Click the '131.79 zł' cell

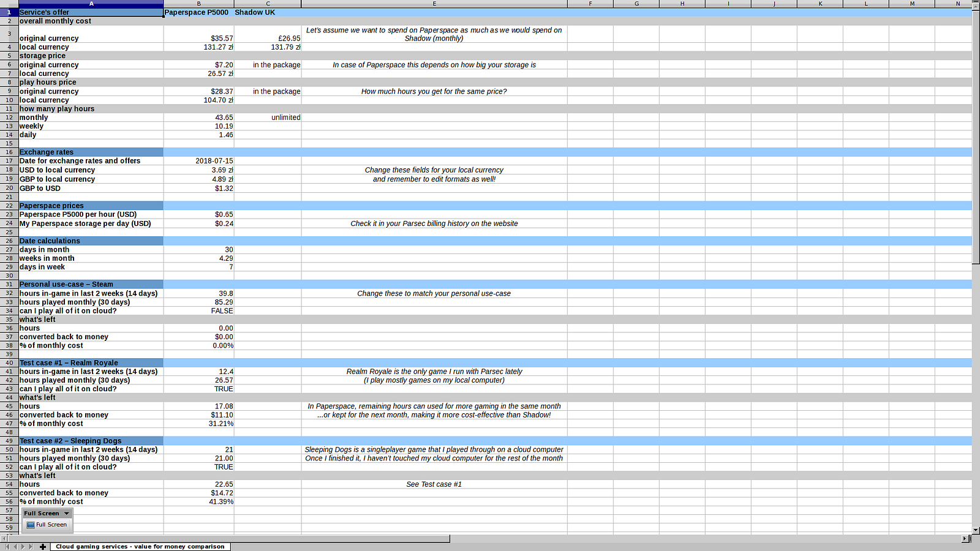tap(268, 47)
